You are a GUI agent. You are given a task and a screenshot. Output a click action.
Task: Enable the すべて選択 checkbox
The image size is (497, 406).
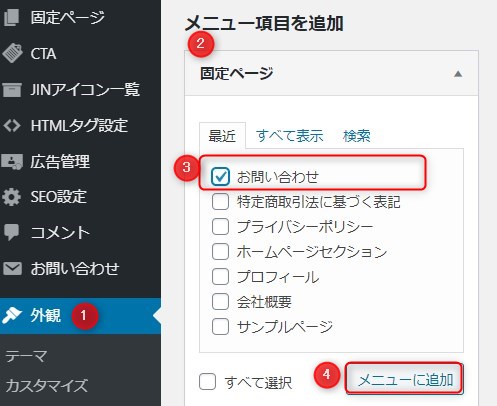(207, 381)
